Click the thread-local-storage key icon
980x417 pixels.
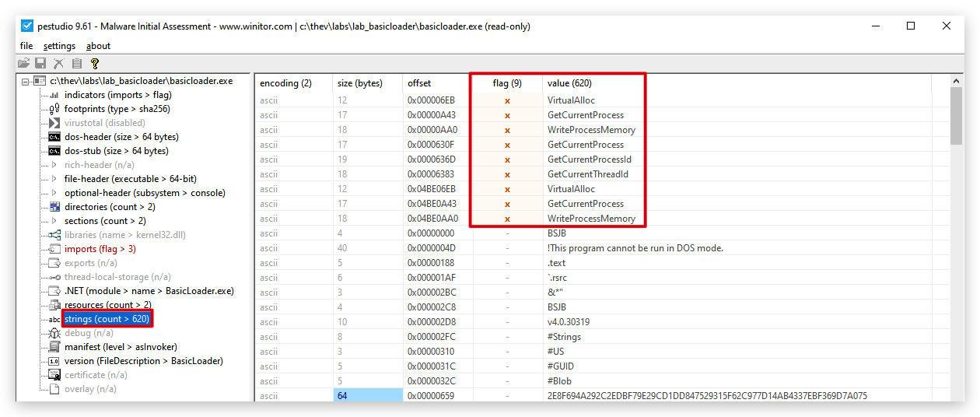(54, 277)
